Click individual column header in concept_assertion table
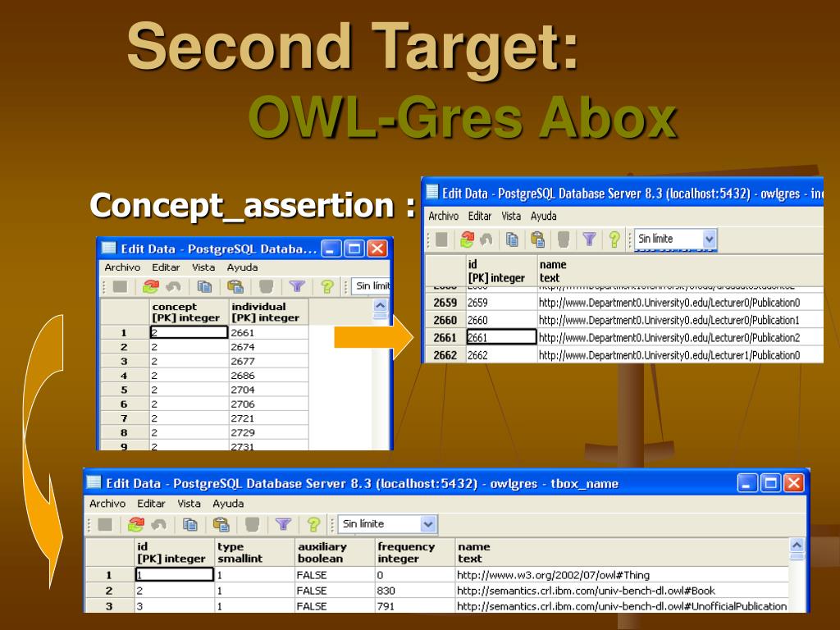840x630 pixels. click(x=268, y=313)
